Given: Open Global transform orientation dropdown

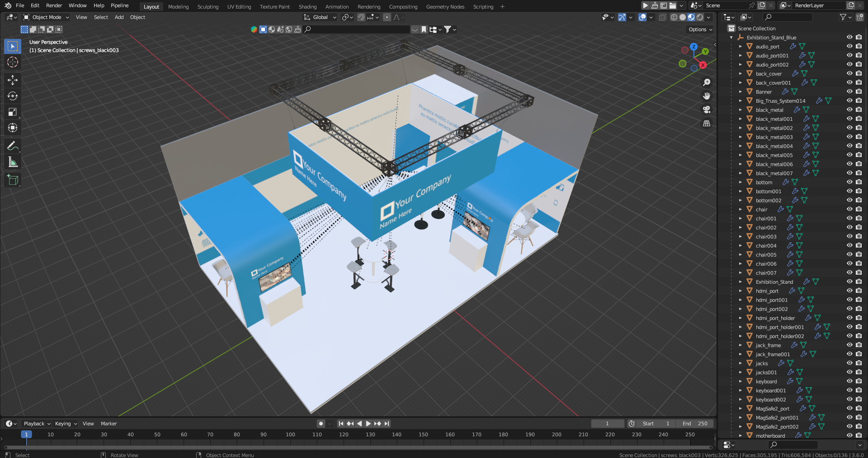Looking at the screenshot, I should point(320,17).
